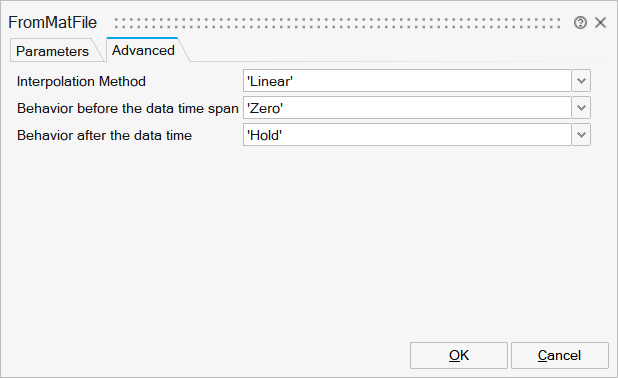Click the FromMatFile dialog title

pyautogui.click(x=52, y=22)
